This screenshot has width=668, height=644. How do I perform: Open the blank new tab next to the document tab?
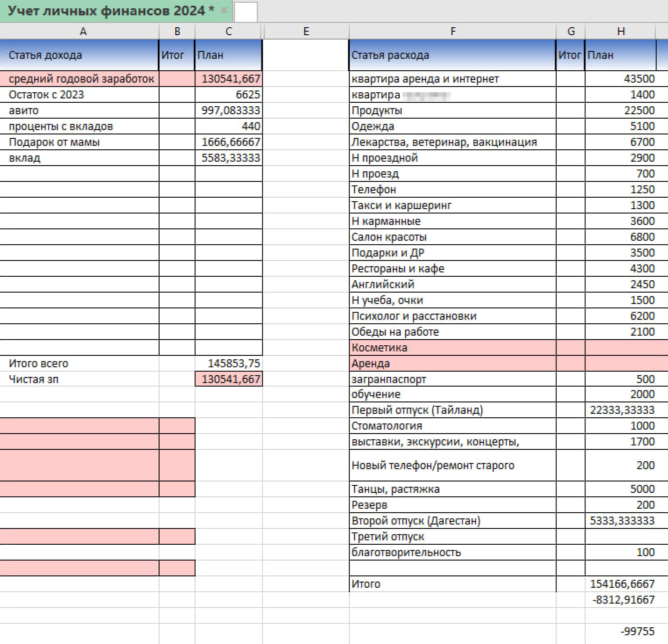[246, 12]
